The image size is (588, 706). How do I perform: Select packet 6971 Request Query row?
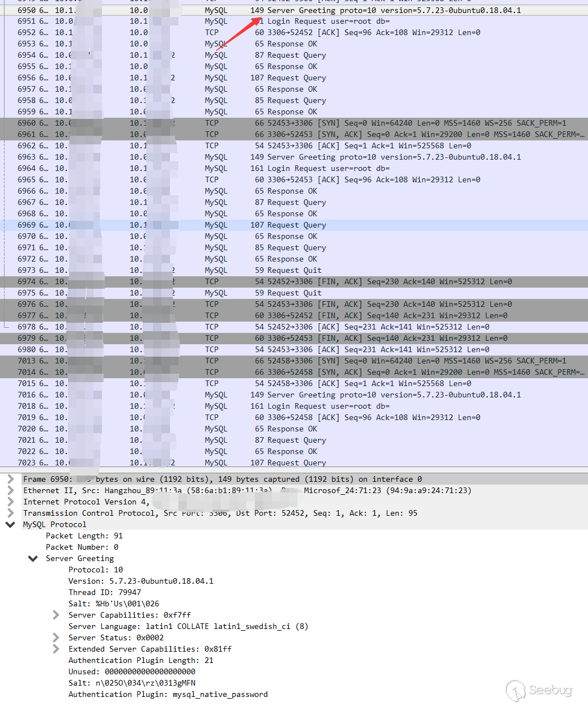(x=294, y=248)
